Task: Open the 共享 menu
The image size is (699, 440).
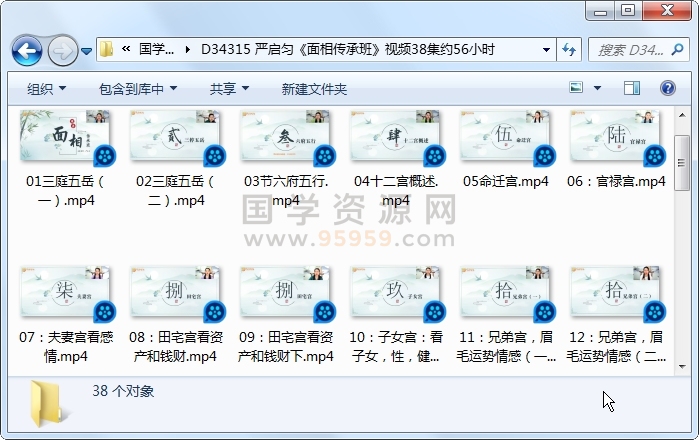Action: 229,89
